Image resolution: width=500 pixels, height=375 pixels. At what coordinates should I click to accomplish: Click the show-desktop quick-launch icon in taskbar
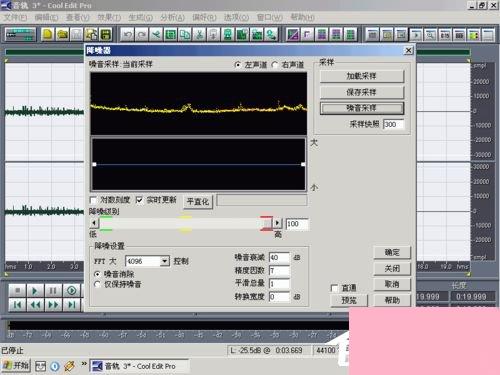point(40,366)
